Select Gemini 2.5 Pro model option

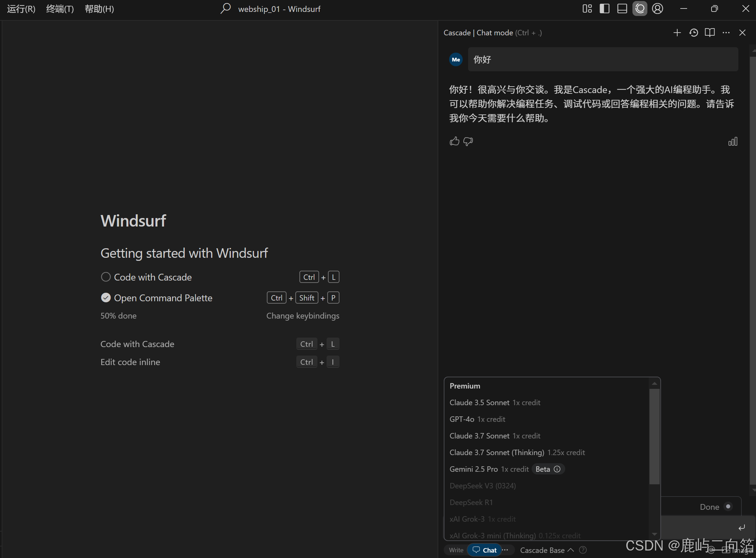click(x=474, y=469)
